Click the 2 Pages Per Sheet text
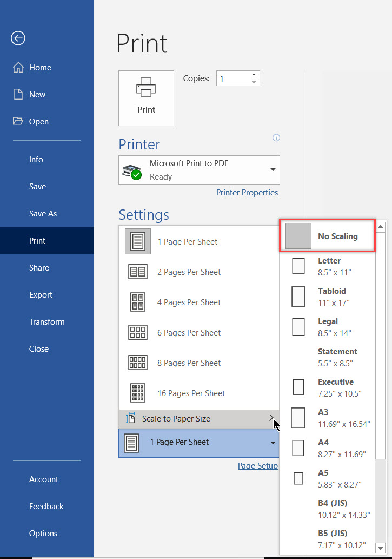 189,272
